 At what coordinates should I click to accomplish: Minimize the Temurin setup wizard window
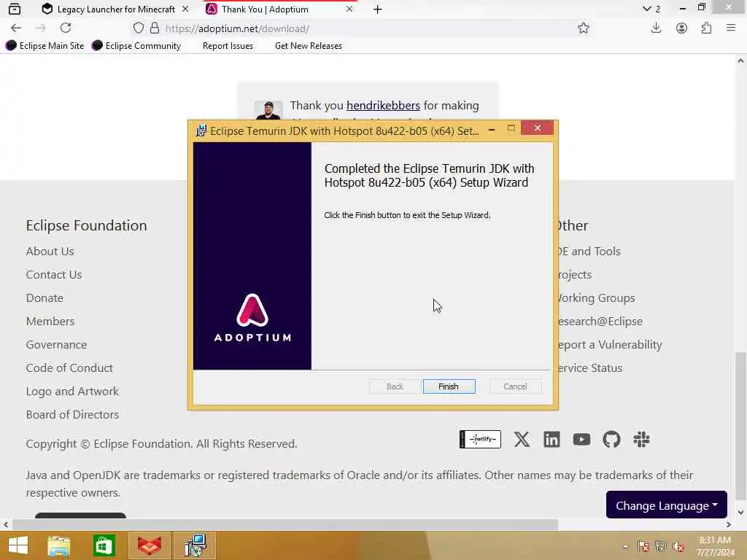(492, 129)
